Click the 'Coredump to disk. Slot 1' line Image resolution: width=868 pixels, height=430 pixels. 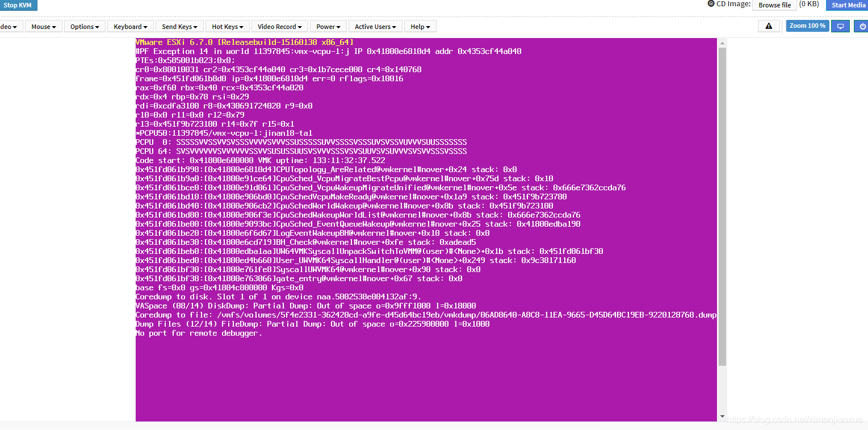click(x=278, y=297)
